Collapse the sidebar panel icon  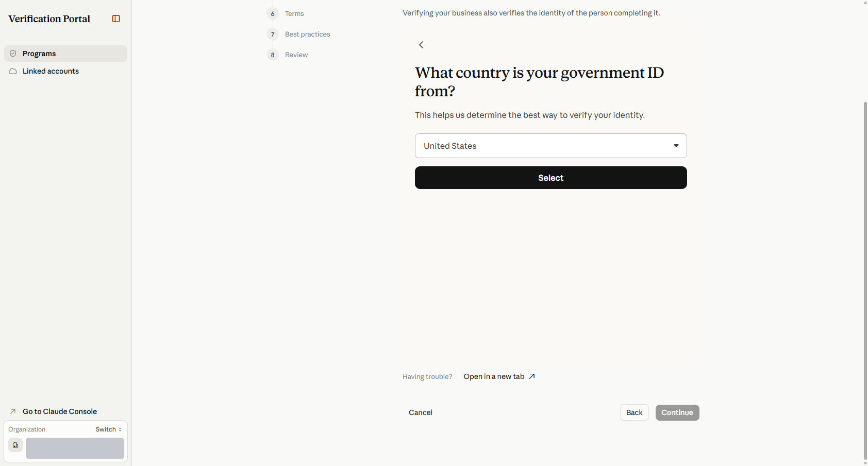(x=116, y=19)
